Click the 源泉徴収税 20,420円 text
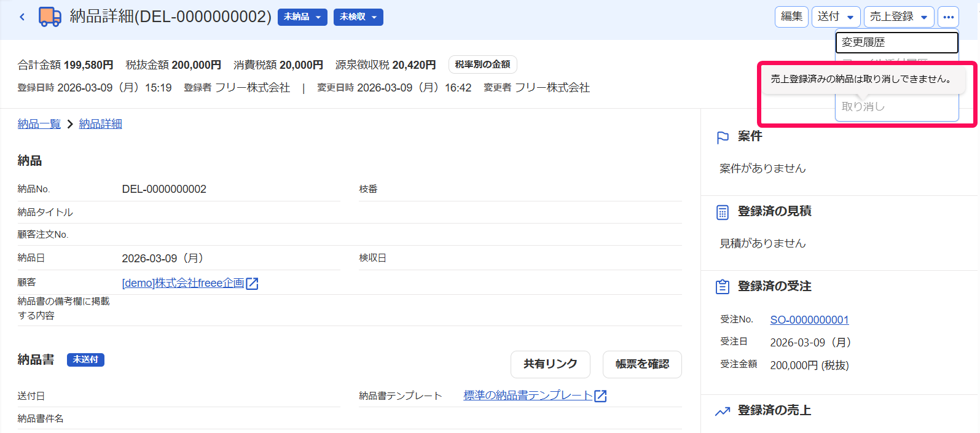Image resolution: width=980 pixels, height=433 pixels. coord(386,65)
